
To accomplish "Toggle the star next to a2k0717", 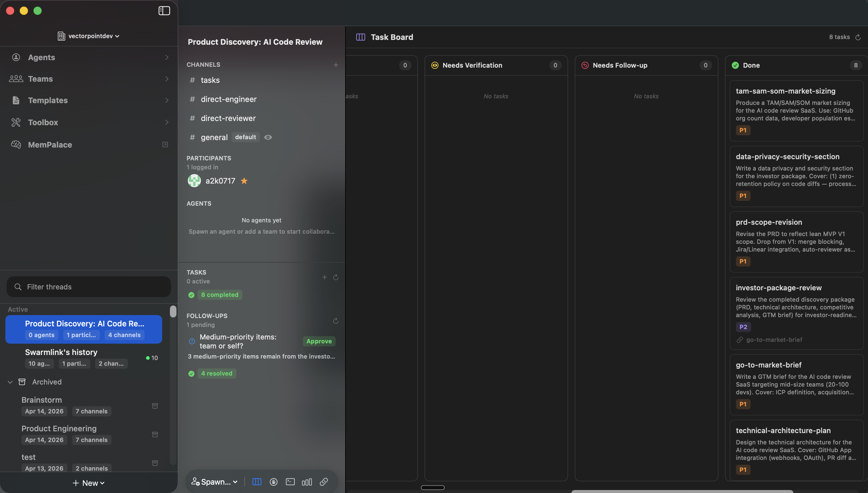I will point(244,181).
